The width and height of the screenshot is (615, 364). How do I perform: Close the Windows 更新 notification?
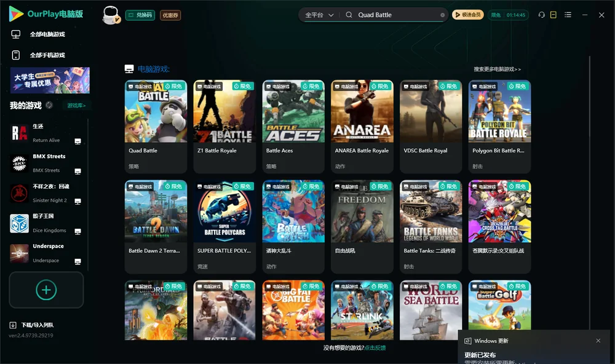(598, 341)
